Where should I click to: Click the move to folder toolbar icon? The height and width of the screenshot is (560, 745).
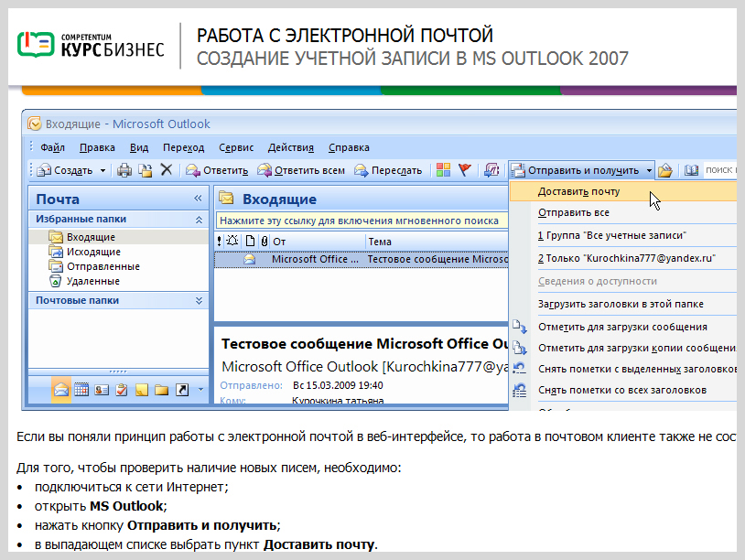[145, 170]
